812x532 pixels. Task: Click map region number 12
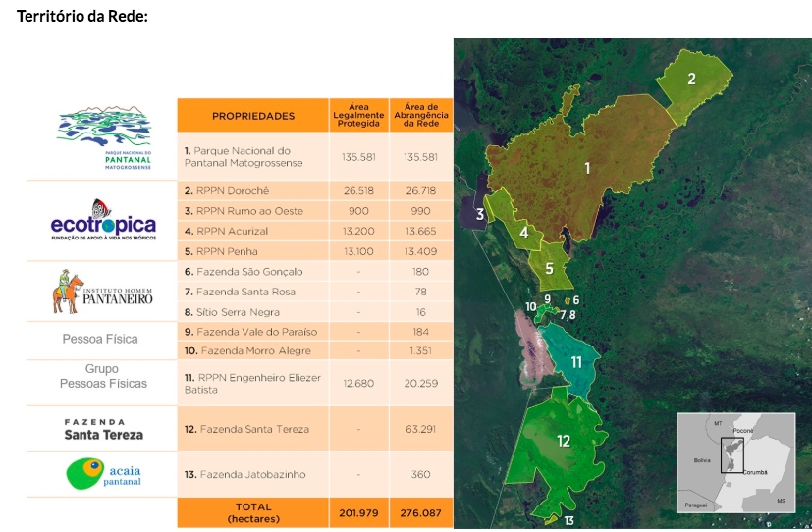(564, 441)
